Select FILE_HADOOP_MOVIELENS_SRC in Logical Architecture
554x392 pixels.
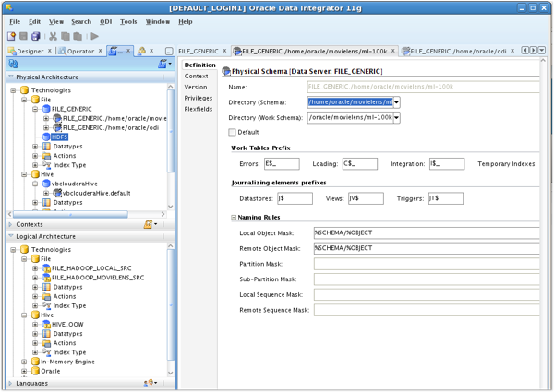pyautogui.click(x=98, y=278)
